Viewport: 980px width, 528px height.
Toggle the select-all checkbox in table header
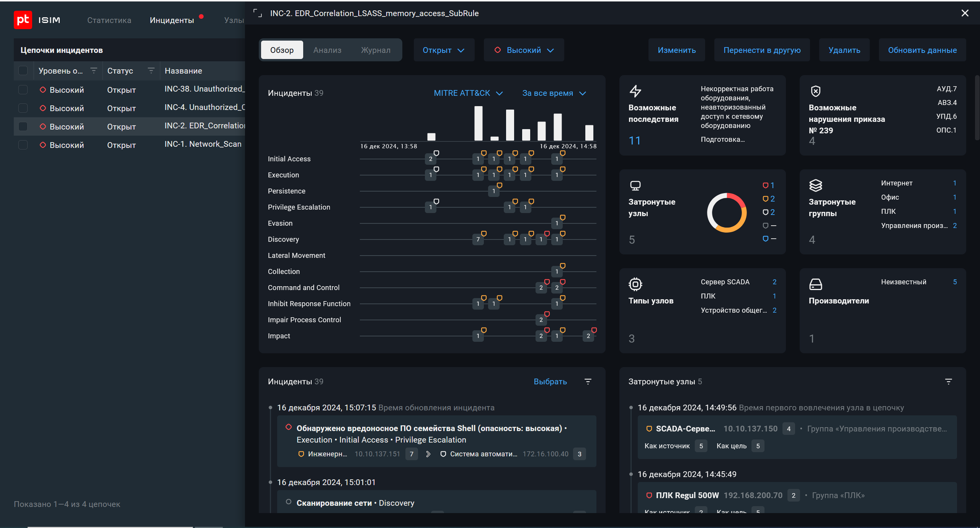click(x=23, y=71)
